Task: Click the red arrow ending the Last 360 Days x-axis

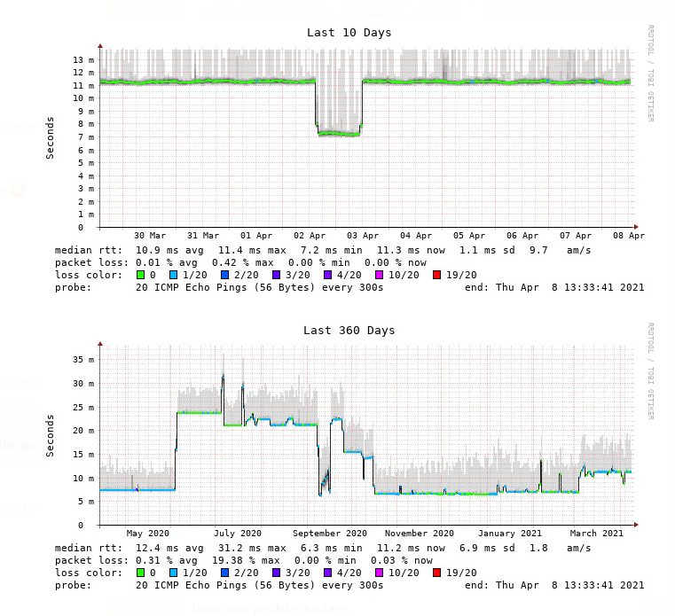Action: 637,525
